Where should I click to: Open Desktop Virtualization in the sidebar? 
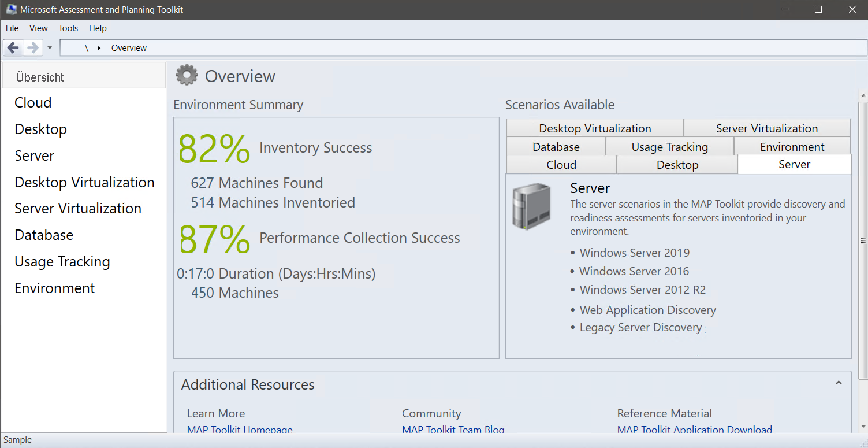pos(84,183)
